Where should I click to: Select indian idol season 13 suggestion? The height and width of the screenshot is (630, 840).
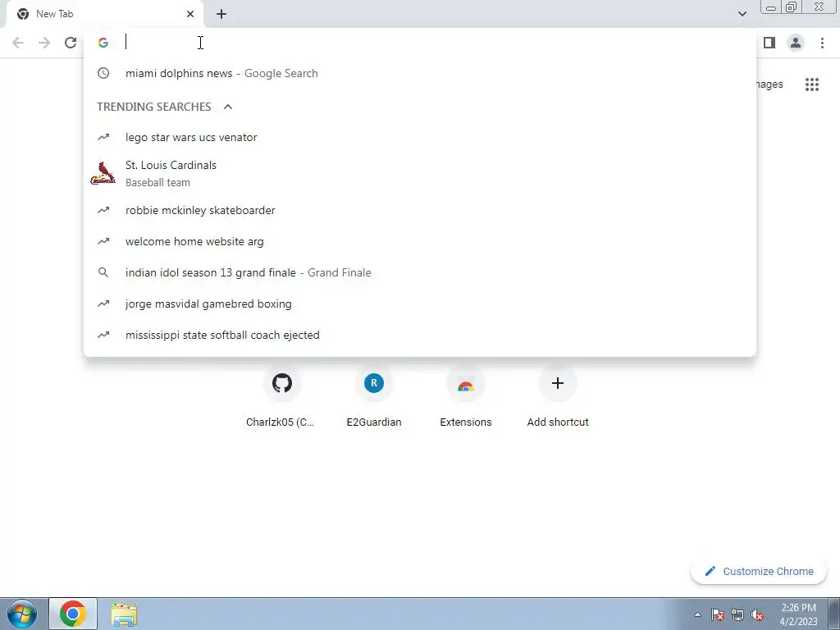pyautogui.click(x=420, y=272)
